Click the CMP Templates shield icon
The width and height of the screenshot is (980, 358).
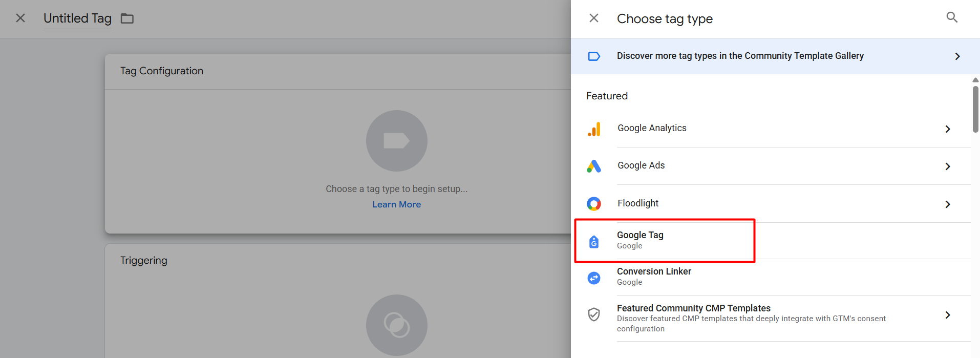(x=594, y=314)
